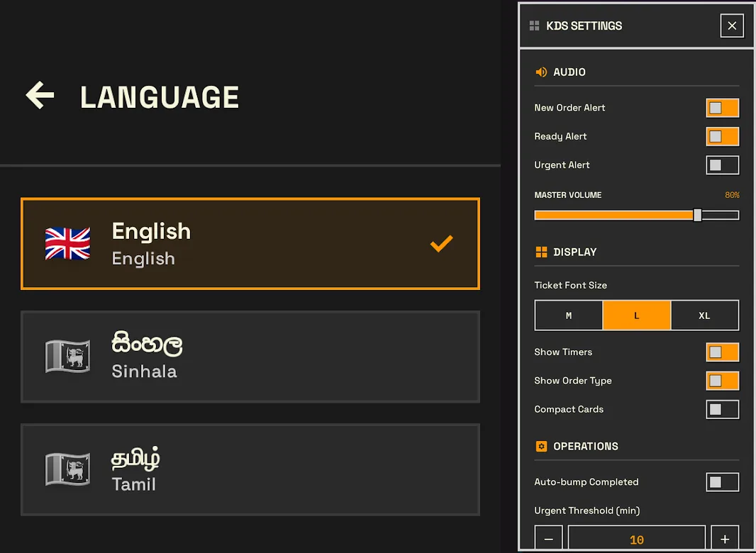This screenshot has height=553, width=756.
Task: Go back using the Language back arrow
Action: (x=40, y=95)
